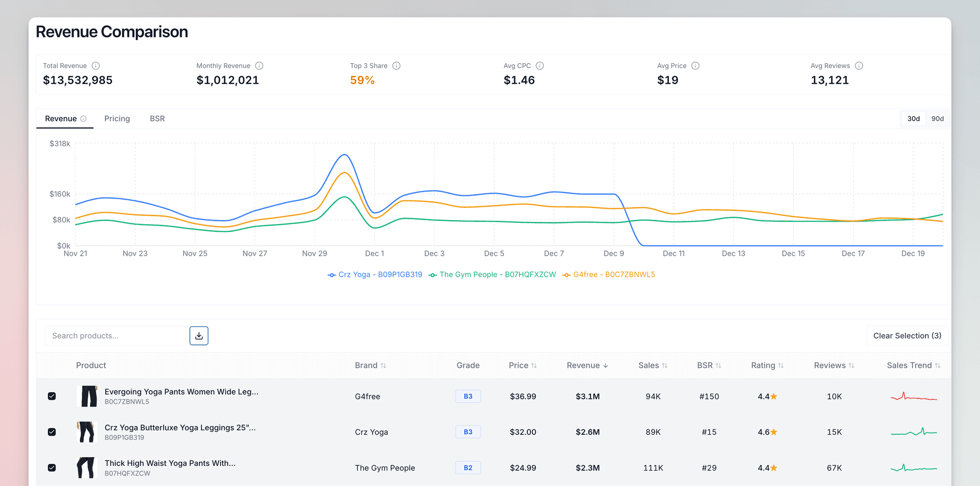Click the Crz Yoga rating star icon
Image resolution: width=980 pixels, height=486 pixels.
774,432
